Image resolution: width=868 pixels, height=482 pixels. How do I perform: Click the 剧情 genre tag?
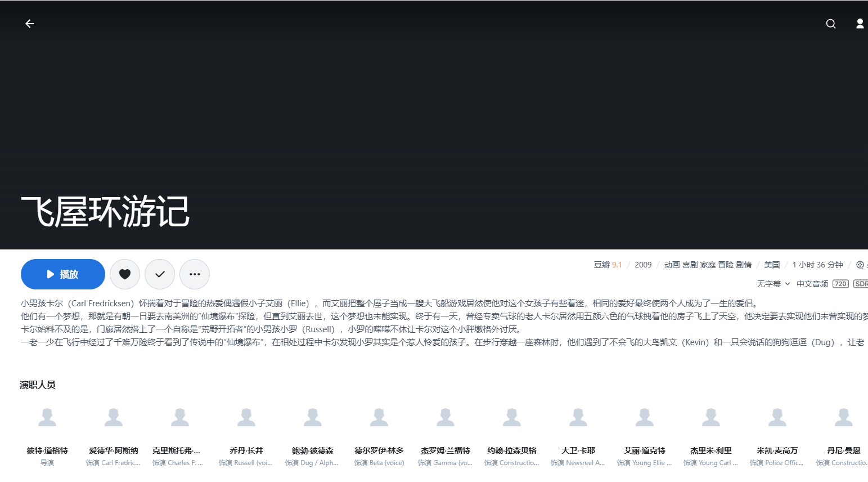(x=744, y=265)
